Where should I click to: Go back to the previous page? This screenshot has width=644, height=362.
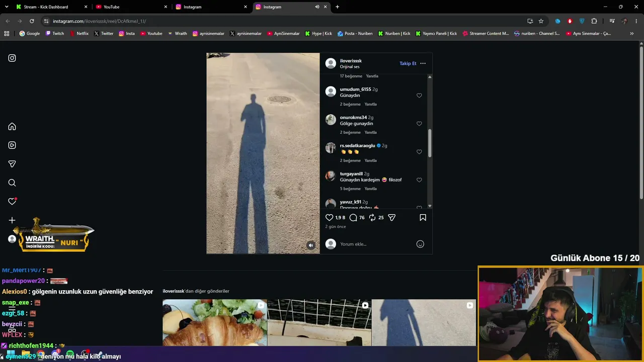point(8,21)
